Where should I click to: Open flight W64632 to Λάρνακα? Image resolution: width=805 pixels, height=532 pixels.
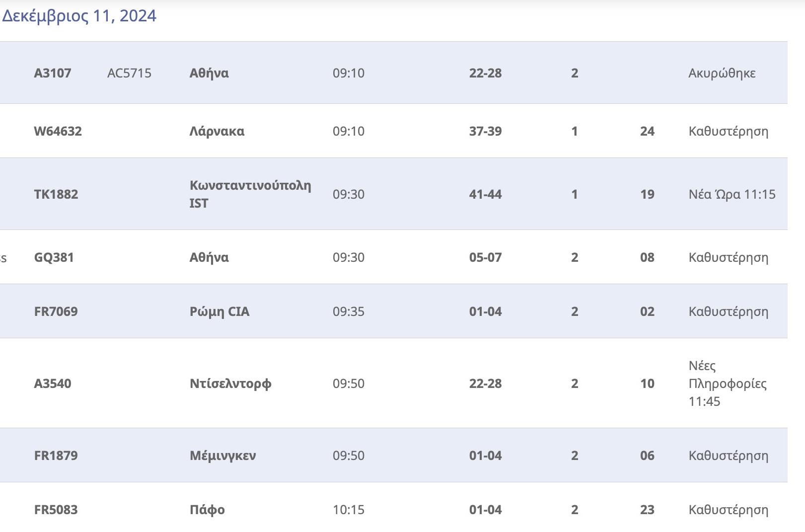tap(394, 131)
